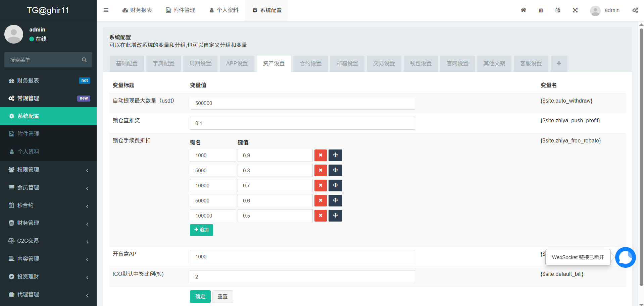Click the green 确定 button
Image resolution: width=644 pixels, height=306 pixels.
pos(200,297)
